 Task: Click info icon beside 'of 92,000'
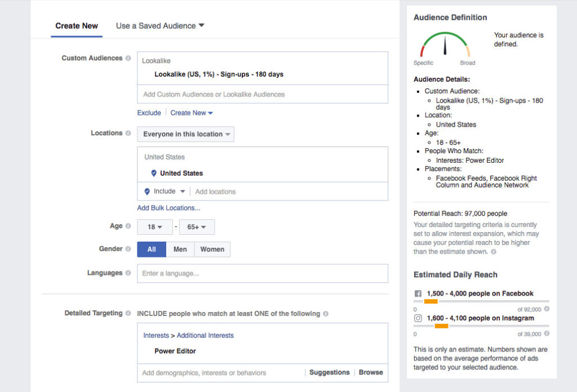tap(547, 309)
